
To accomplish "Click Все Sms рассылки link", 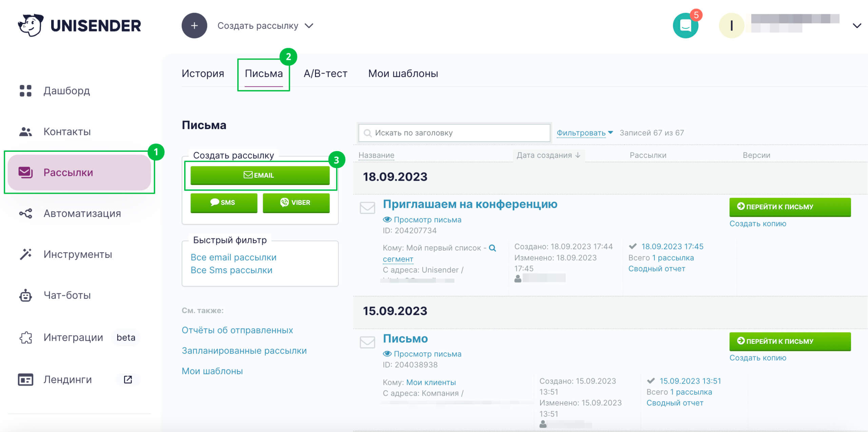I will [231, 270].
